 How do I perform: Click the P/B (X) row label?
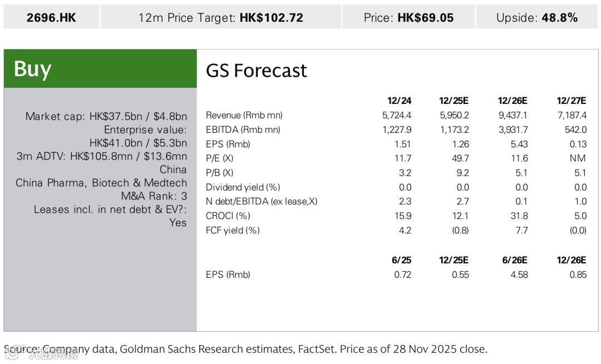(220, 173)
